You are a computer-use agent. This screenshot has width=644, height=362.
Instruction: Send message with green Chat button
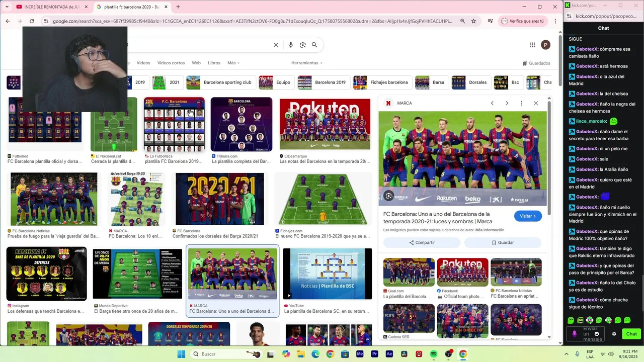pyautogui.click(x=631, y=334)
